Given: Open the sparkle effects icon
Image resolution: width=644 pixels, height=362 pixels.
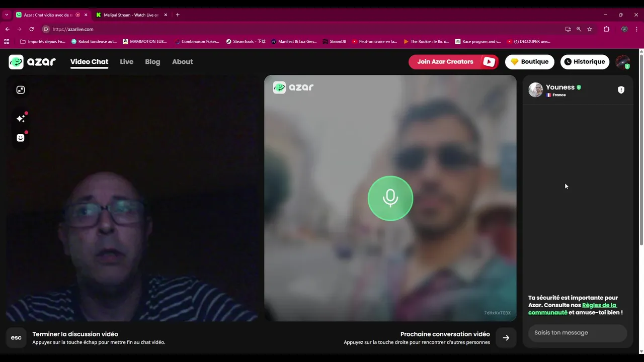Looking at the screenshot, I should tap(21, 119).
